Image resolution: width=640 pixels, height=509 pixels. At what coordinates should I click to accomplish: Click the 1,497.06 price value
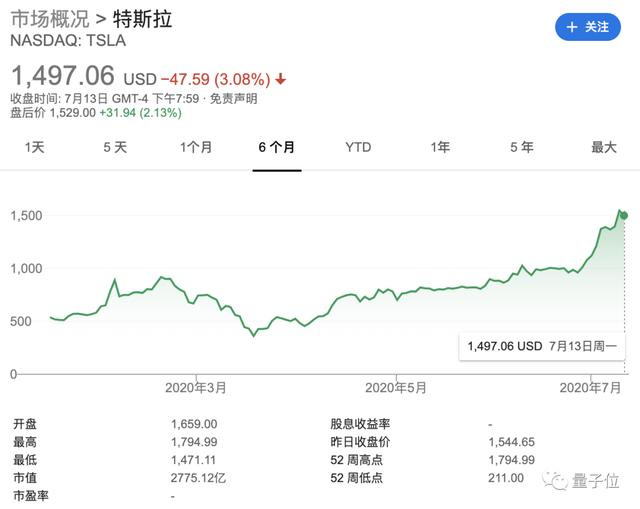click(63, 76)
